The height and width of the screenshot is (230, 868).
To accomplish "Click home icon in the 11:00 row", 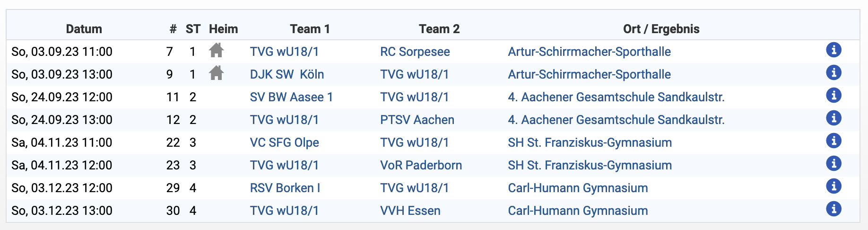I will pos(216,50).
